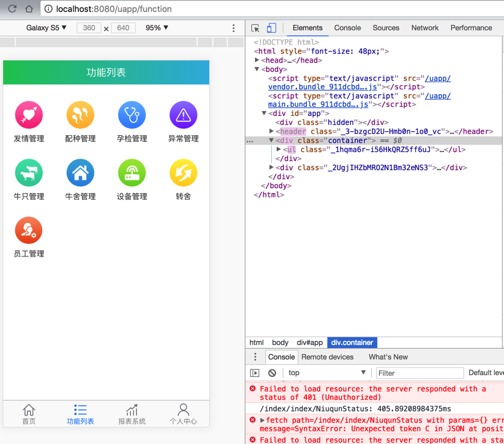The width and height of the screenshot is (504, 444).
Task: Click the browser address bar URL
Action: click(x=114, y=8)
